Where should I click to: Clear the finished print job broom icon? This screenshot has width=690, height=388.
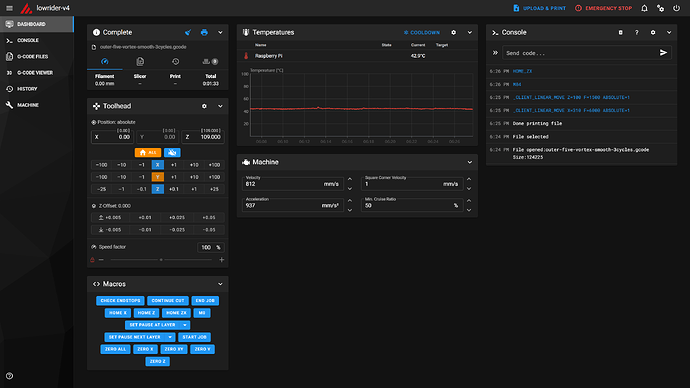pyautogui.click(x=188, y=32)
